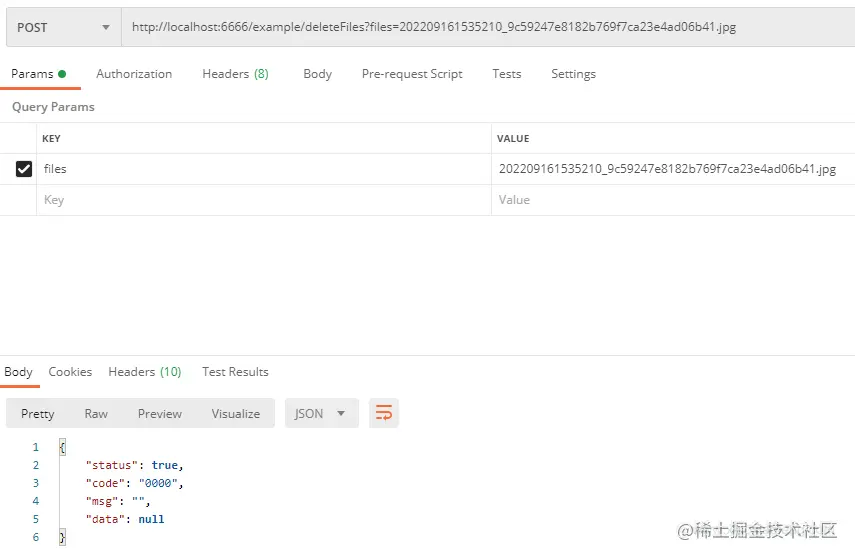Select the Raw view button
855x558 pixels.
pos(96,413)
